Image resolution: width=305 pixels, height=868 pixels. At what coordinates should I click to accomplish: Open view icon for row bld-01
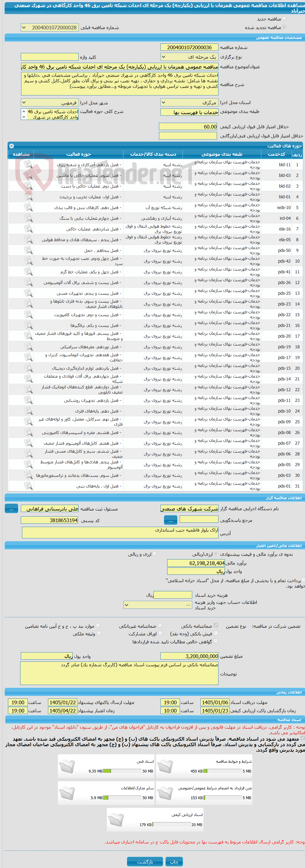tap(28, 197)
